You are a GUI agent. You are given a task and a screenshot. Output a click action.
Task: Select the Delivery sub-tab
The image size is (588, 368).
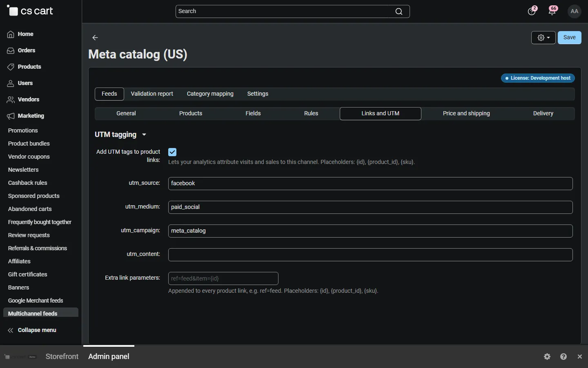click(543, 114)
